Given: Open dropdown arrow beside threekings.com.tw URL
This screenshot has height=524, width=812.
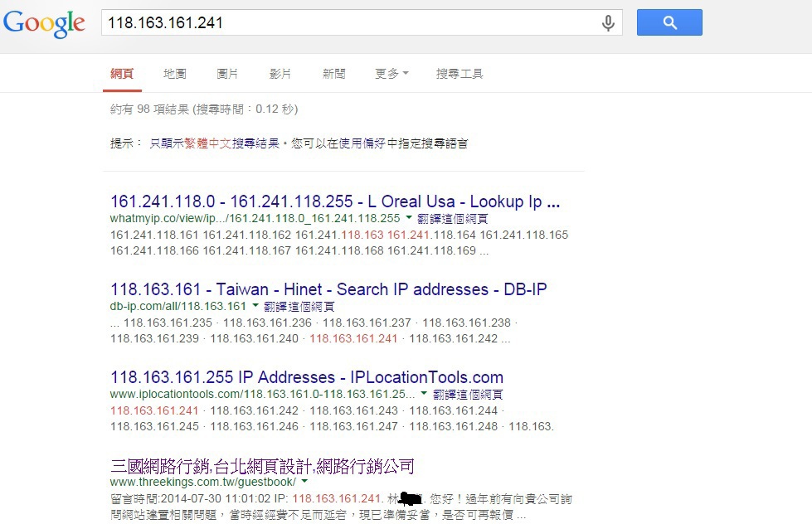Looking at the screenshot, I should coord(304,482).
